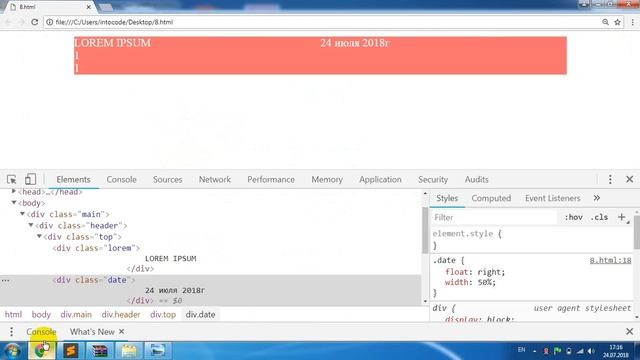Bookmark this page with star icon
Image resolution: width=640 pixels, height=360 pixels.
tap(618, 22)
